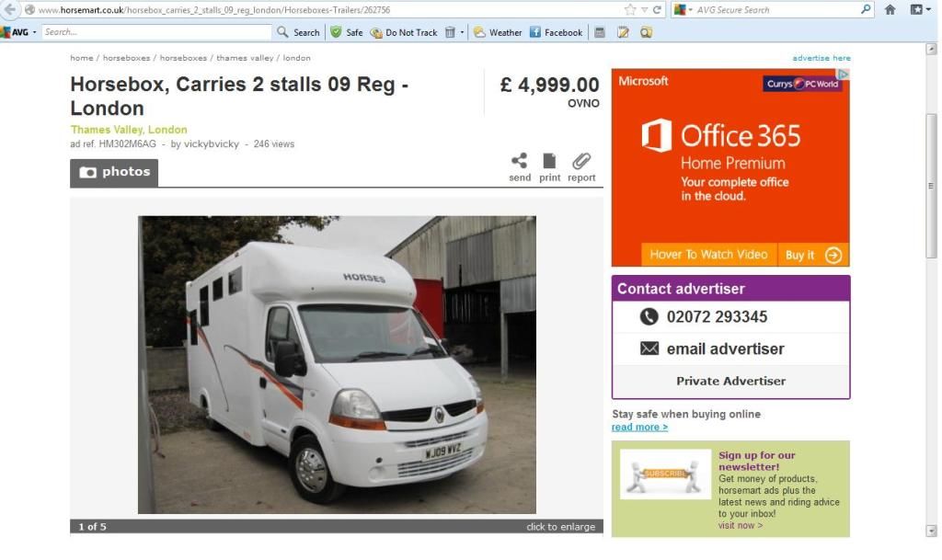Go to horseboxes breadcrumb link

click(x=126, y=58)
